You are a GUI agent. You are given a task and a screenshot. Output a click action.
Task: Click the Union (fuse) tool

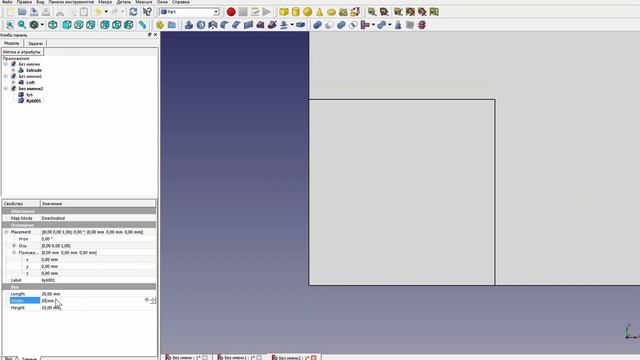pyautogui.click(x=341, y=25)
